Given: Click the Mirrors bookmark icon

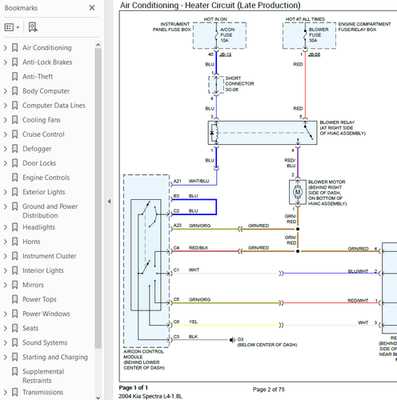Looking at the screenshot, I should [x=15, y=285].
